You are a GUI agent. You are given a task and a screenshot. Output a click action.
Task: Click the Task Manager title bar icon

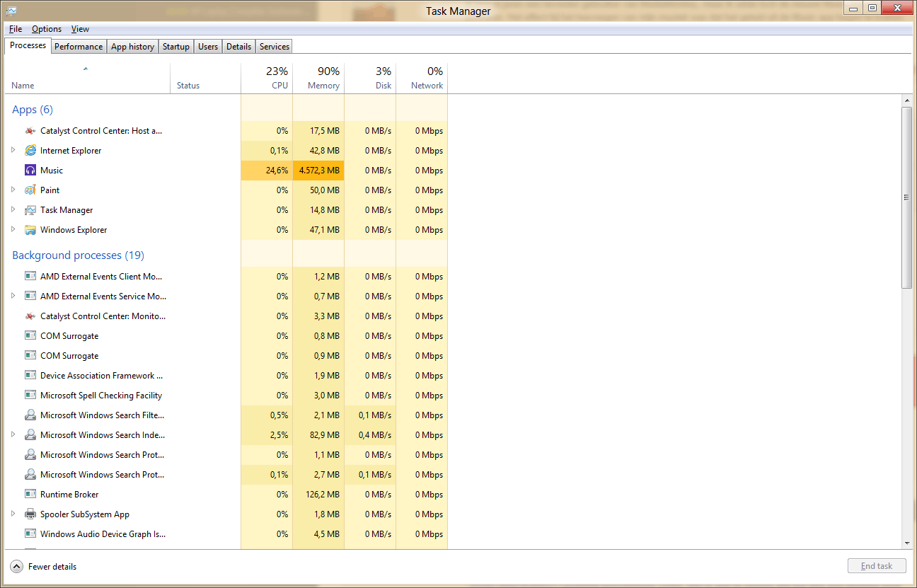point(12,11)
